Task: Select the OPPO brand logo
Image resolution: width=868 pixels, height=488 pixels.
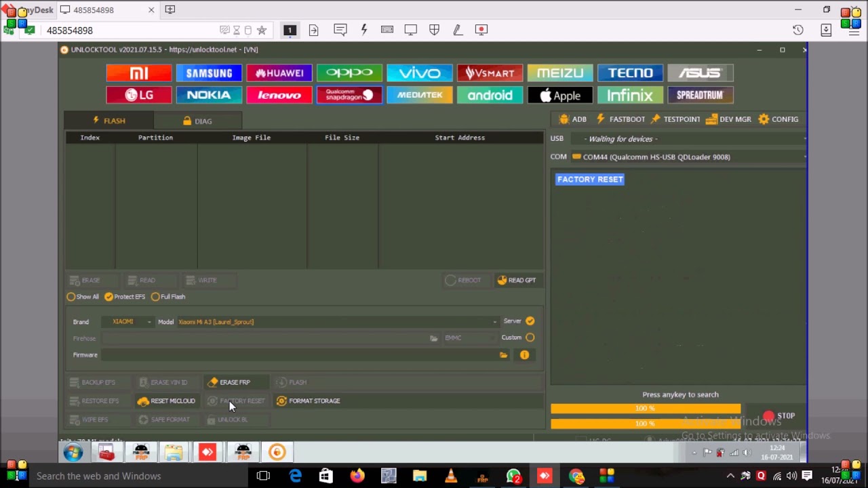Action: point(349,73)
